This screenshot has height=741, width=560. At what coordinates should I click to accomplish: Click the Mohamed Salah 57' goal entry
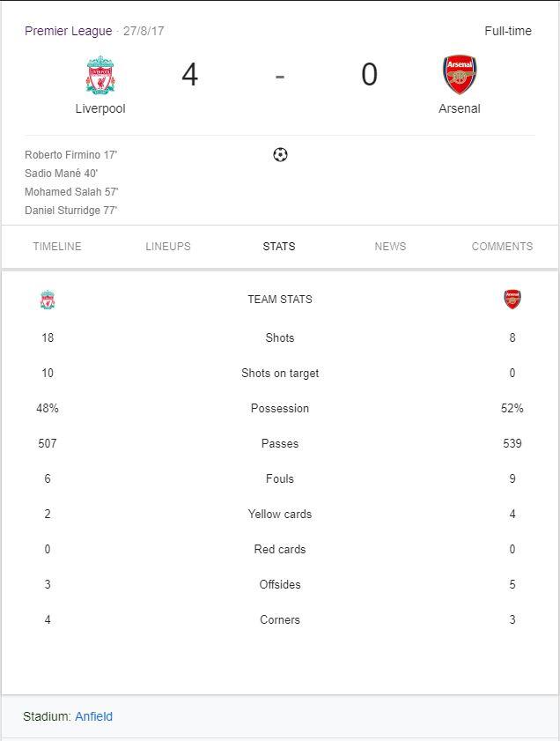pos(71,192)
